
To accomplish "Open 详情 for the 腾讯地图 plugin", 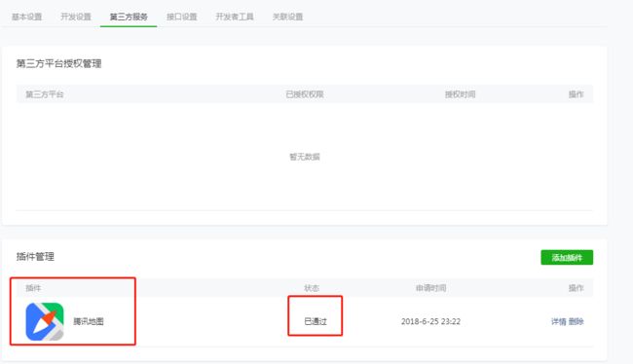I will click(x=559, y=321).
